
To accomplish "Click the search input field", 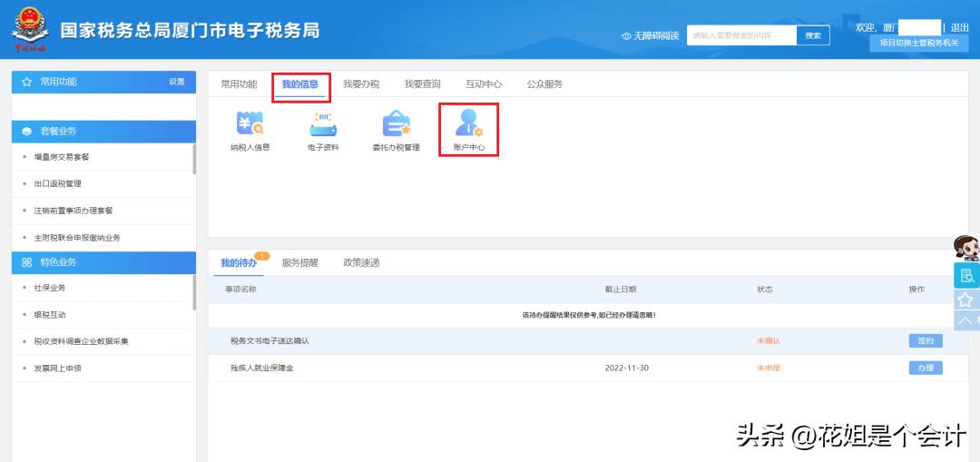I will pos(741,35).
